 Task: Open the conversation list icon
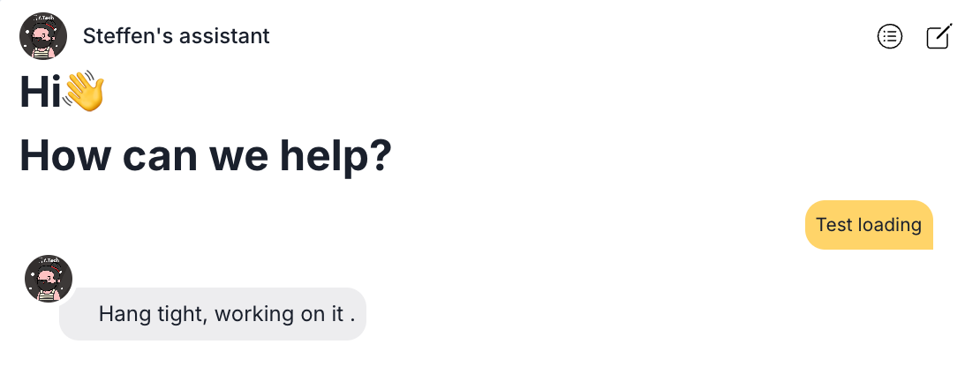tap(889, 36)
